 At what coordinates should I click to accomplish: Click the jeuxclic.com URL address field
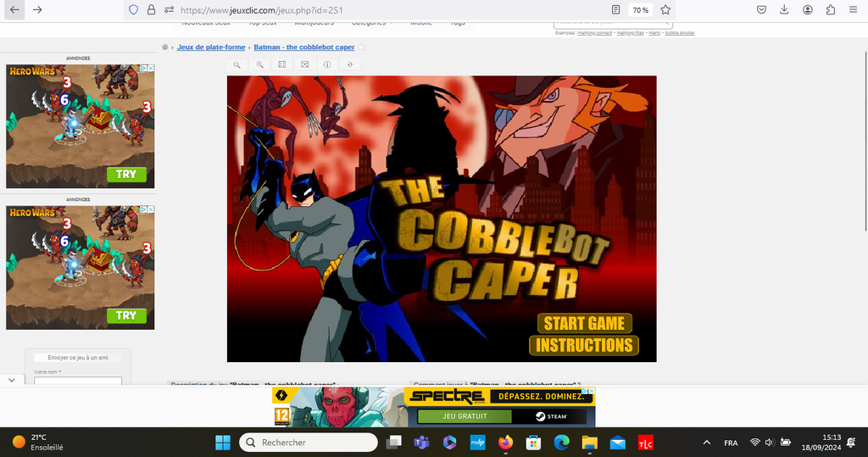tap(261, 10)
